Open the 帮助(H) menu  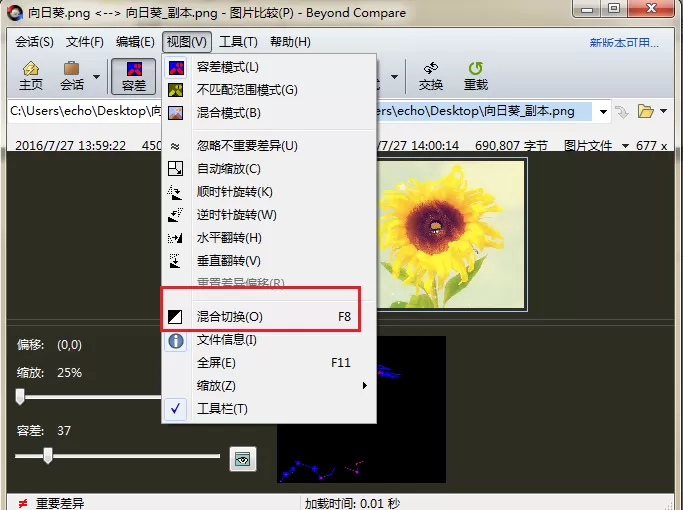pyautogui.click(x=290, y=42)
